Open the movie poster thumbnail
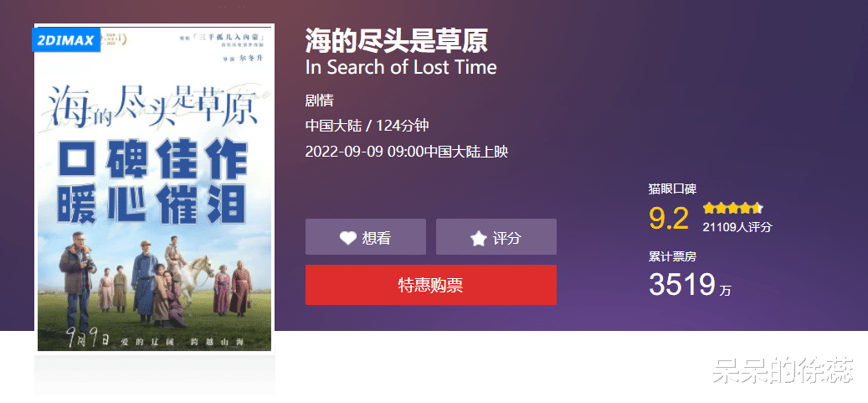868x403 pixels. [x=154, y=188]
